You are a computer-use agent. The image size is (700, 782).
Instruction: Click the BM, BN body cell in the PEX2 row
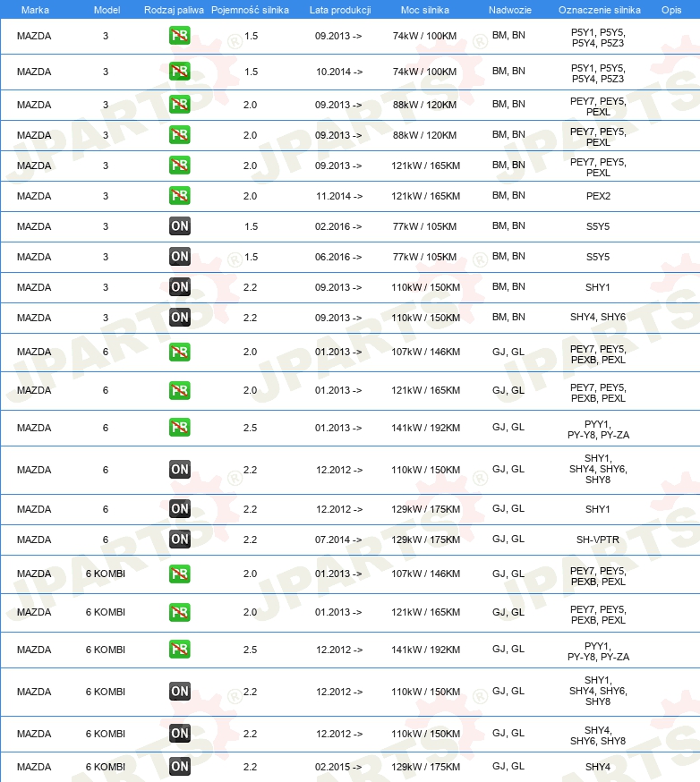point(508,195)
